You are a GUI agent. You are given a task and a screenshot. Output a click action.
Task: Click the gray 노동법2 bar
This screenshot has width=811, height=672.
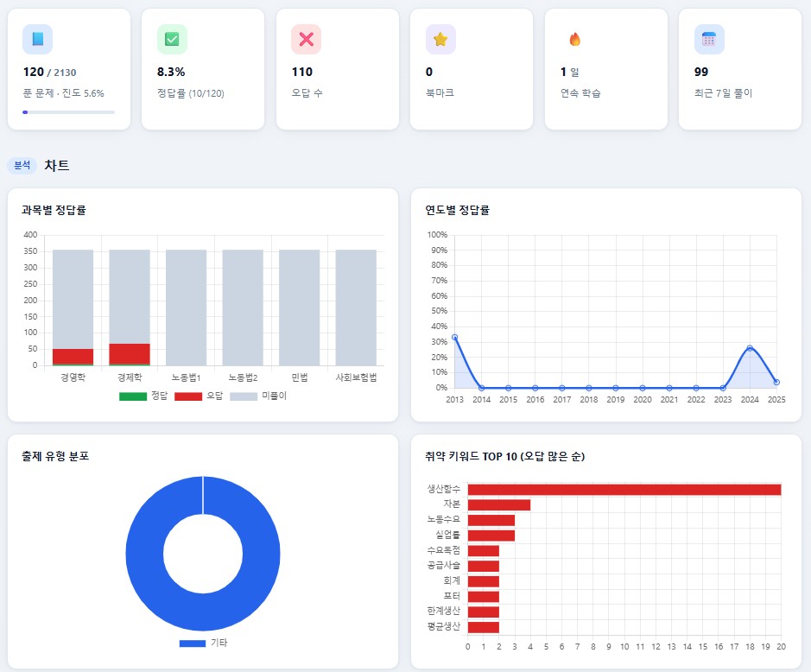(243, 307)
